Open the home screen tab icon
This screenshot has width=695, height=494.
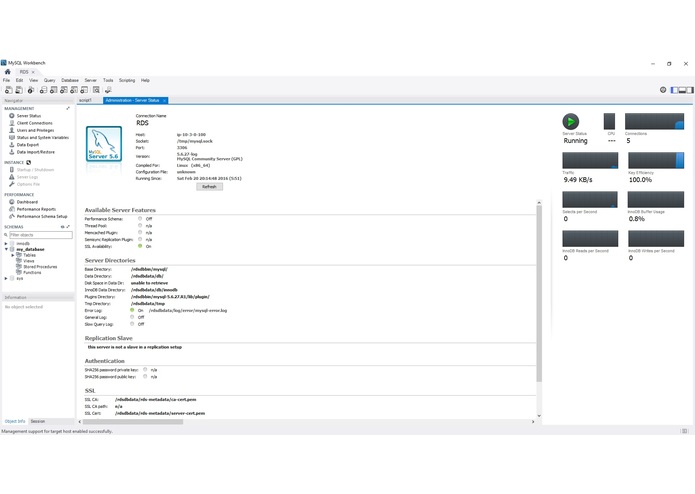[8, 72]
